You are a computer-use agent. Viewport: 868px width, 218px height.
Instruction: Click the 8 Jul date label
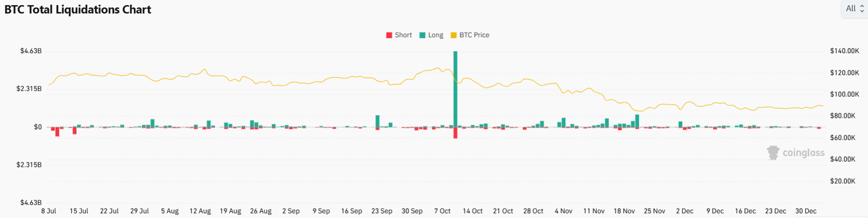(48, 211)
